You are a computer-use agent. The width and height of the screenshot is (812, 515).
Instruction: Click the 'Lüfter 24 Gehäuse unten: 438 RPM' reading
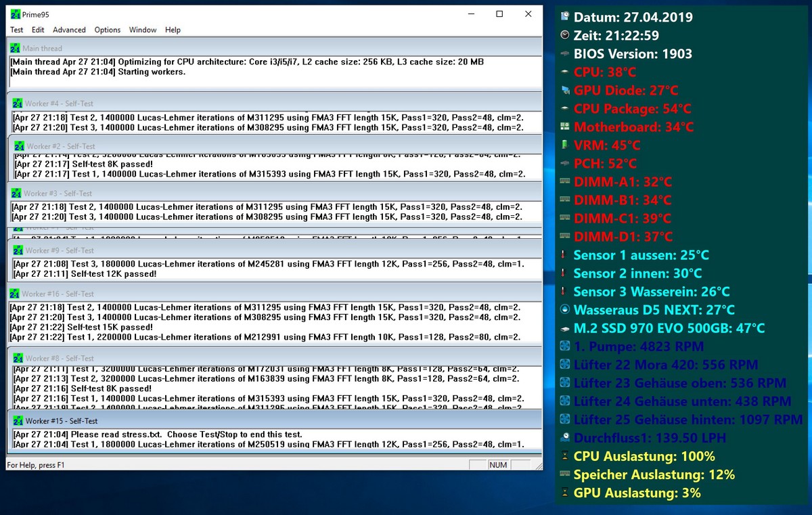683,401
